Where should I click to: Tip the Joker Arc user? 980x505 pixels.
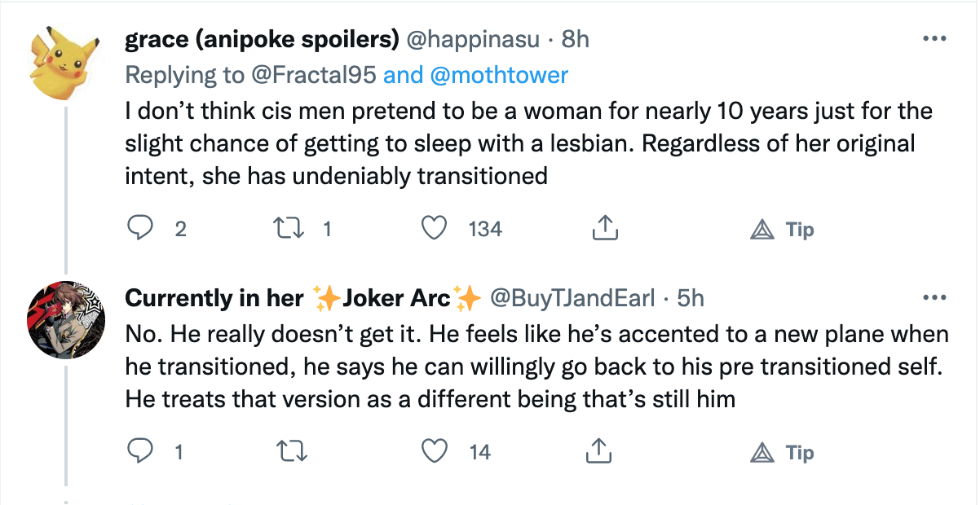tap(781, 452)
